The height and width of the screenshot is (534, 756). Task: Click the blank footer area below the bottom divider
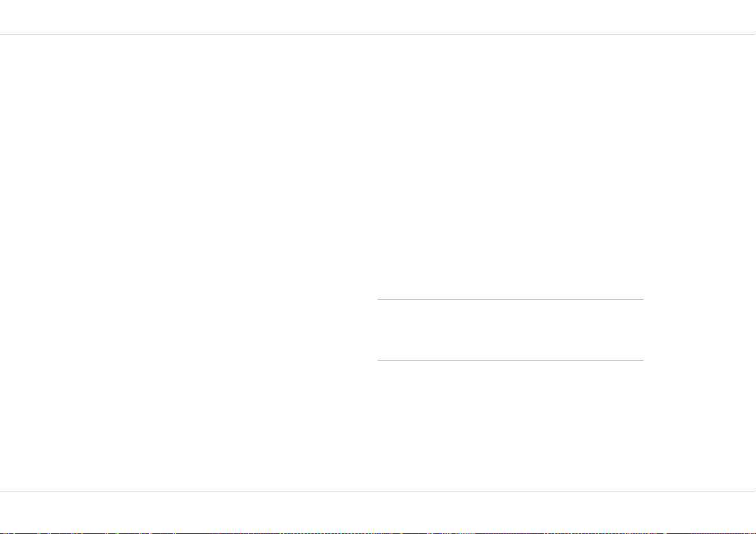tap(378, 511)
